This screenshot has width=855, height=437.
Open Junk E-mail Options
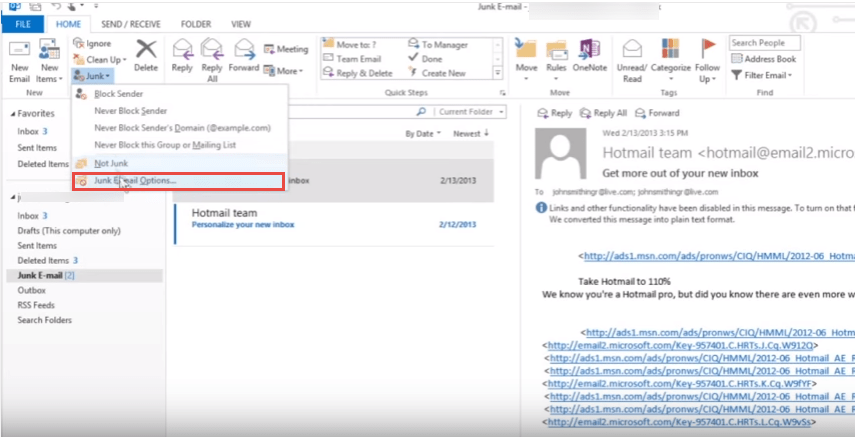click(x=178, y=181)
